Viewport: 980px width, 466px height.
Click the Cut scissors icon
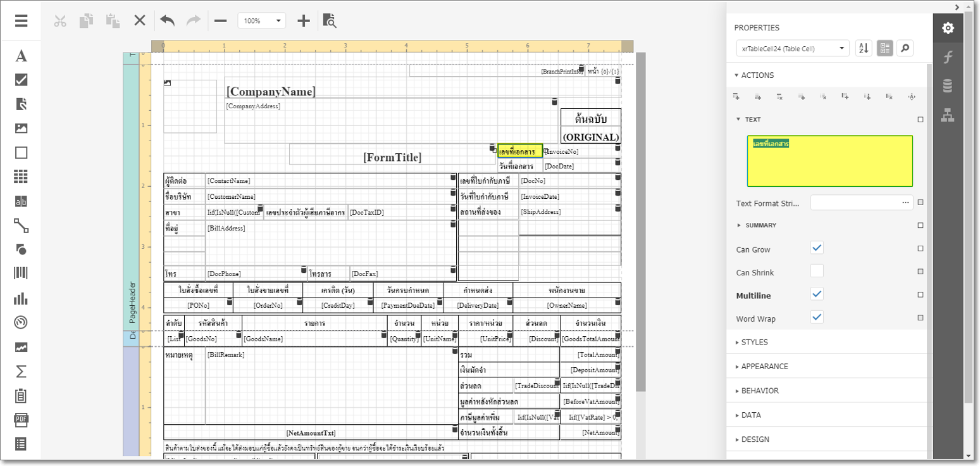[60, 20]
